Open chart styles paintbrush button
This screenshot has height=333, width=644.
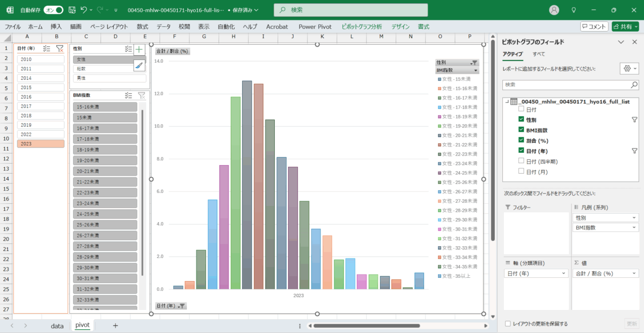coord(139,65)
